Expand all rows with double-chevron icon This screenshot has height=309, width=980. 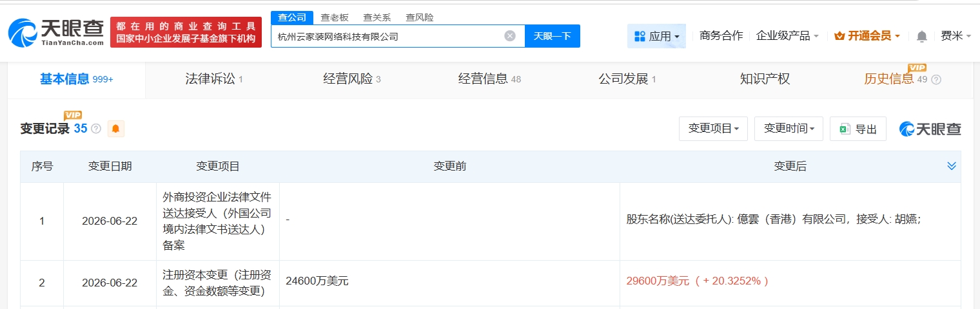point(952,166)
